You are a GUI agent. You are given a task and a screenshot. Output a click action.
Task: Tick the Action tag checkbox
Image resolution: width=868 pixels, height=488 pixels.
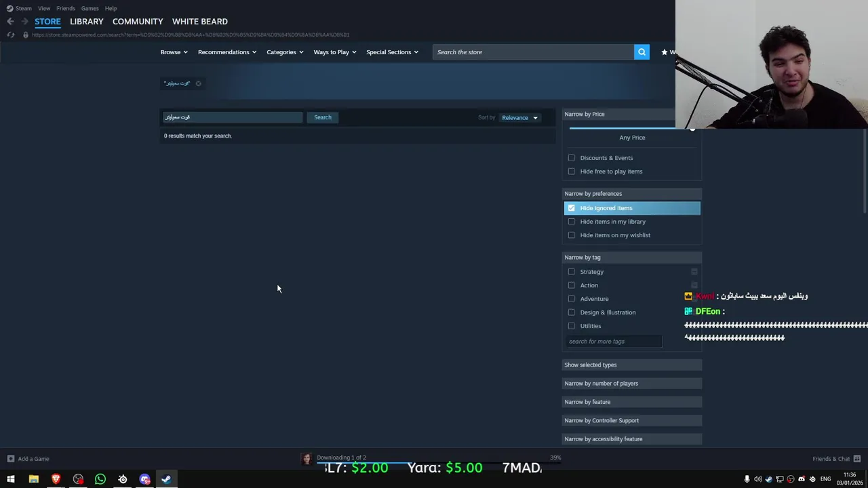pos(572,285)
